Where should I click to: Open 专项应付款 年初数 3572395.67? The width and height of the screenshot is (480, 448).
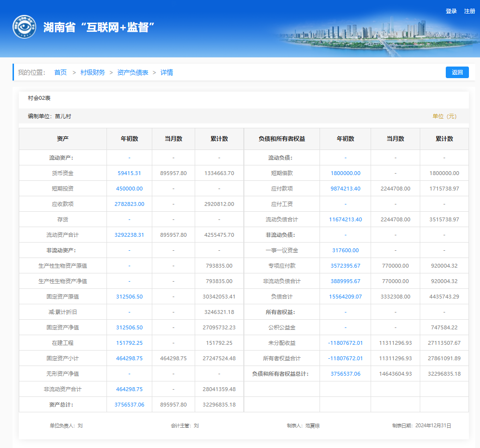[x=346, y=266]
